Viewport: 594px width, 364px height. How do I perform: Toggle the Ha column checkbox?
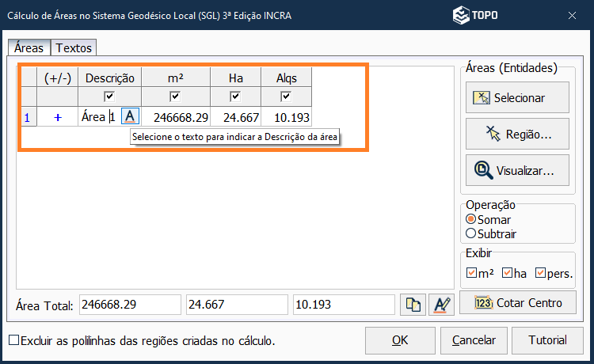235,97
